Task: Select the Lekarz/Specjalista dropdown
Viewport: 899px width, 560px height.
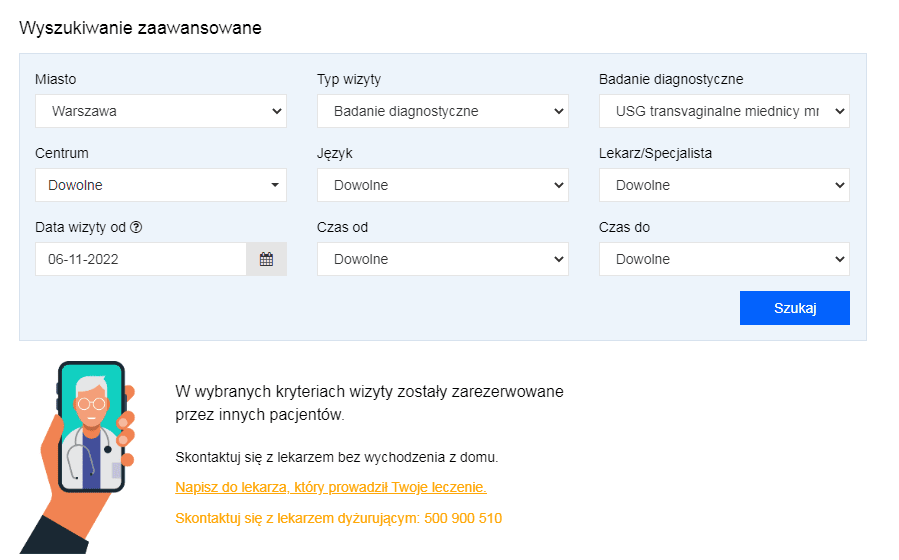Action: click(x=724, y=185)
